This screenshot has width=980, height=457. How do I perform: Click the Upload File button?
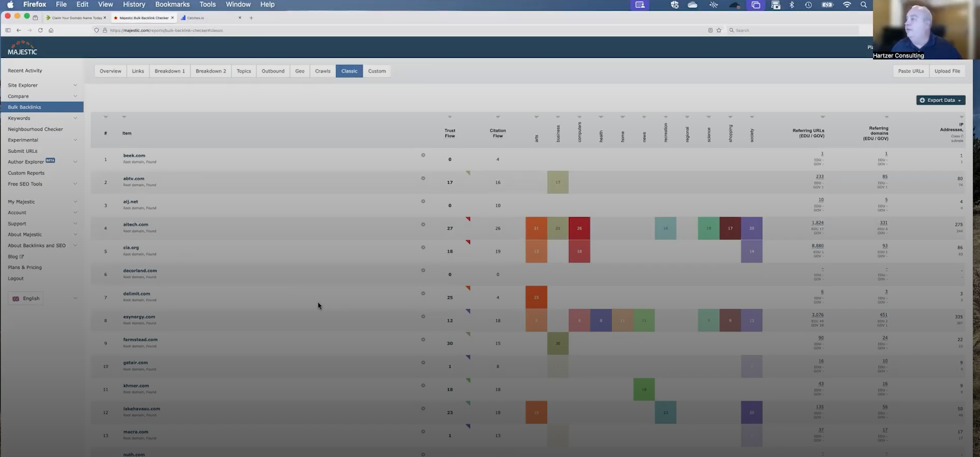[x=947, y=71]
